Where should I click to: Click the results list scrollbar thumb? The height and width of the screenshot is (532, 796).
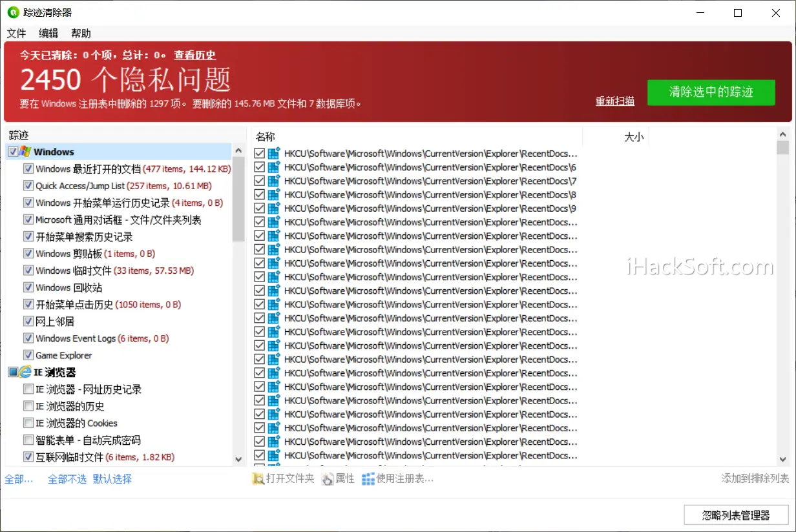(783, 148)
